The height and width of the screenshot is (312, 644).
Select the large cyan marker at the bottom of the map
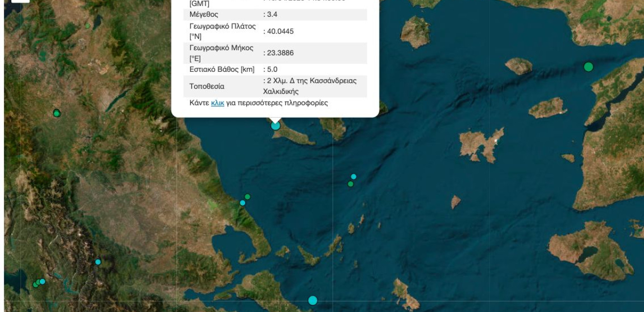tap(313, 300)
